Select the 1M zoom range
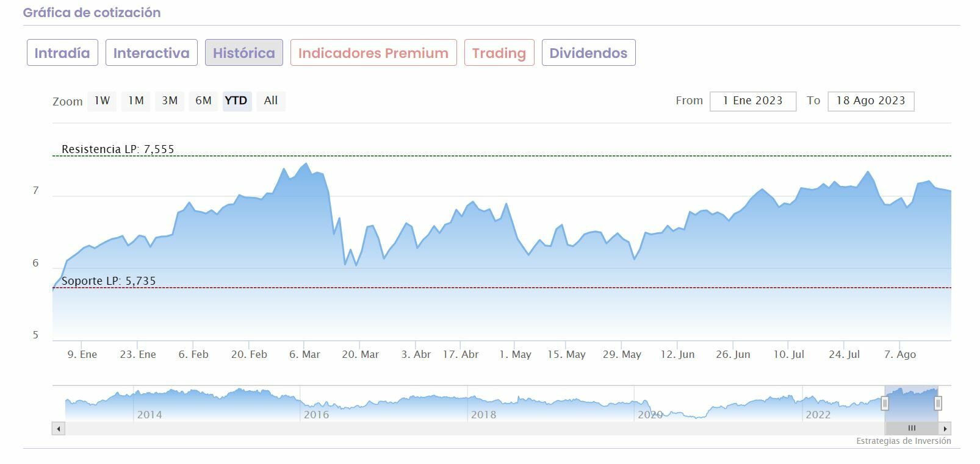980x464 pixels. 135,101
